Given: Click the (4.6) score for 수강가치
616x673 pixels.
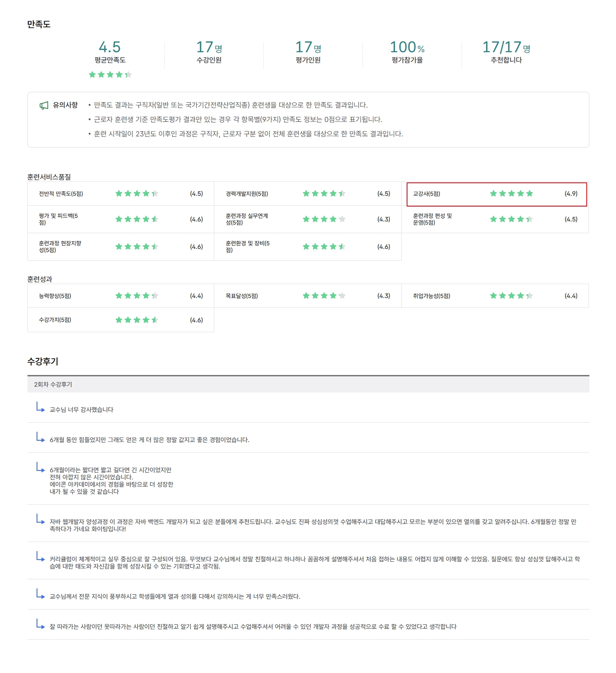Looking at the screenshot, I should tap(196, 320).
